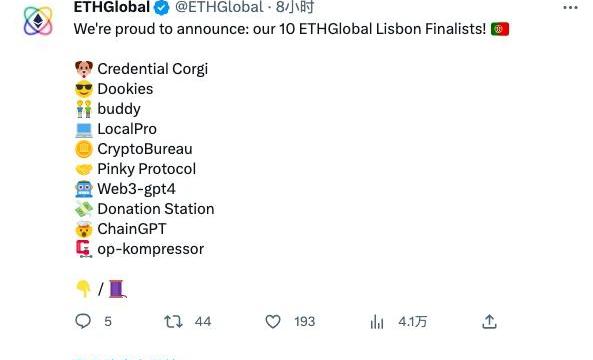This screenshot has width=593, height=360.
Task: Like the tweet with heart icon
Action: 273,322
